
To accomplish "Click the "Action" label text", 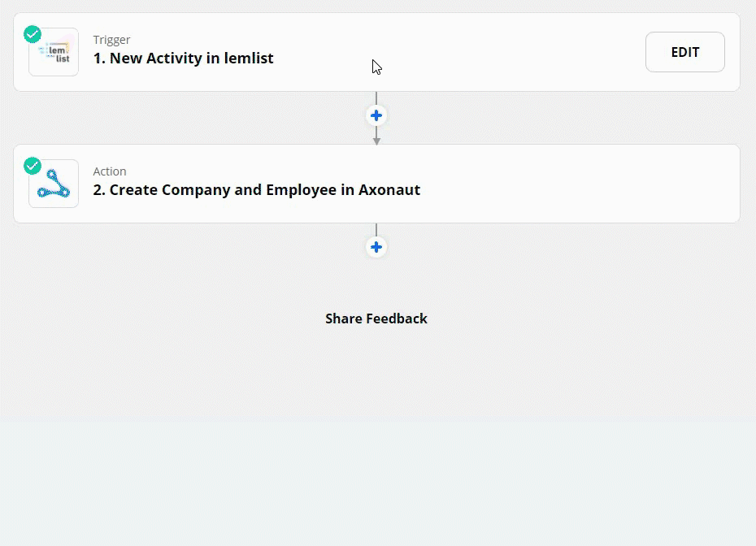I will 110,171.
